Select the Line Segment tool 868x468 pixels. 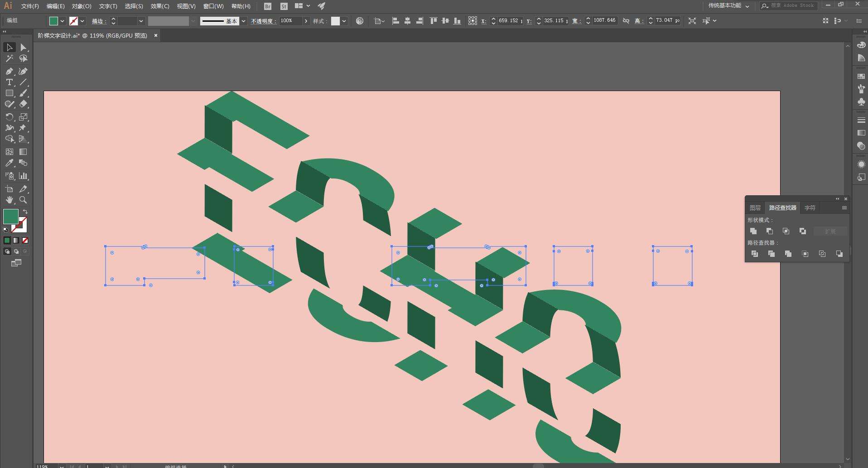[24, 82]
